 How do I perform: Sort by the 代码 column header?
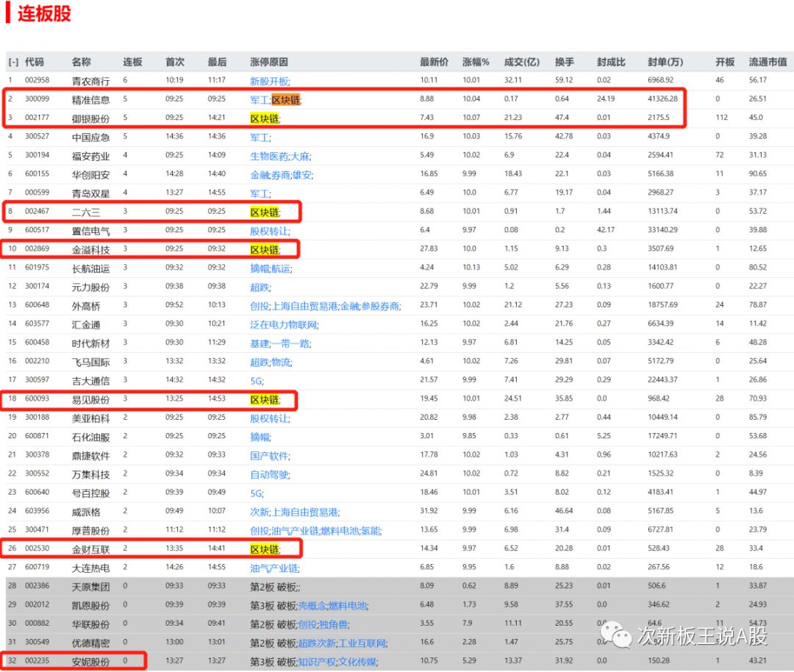35,62
